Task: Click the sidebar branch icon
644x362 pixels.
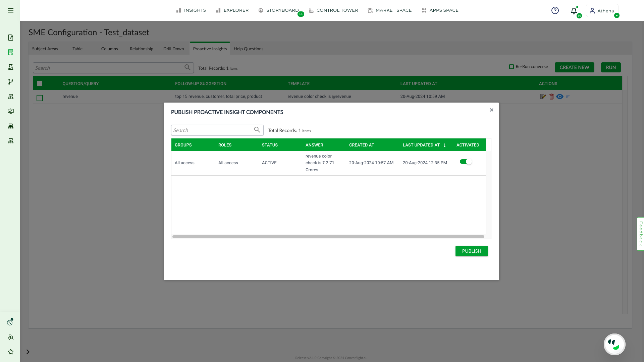Action: click(11, 82)
